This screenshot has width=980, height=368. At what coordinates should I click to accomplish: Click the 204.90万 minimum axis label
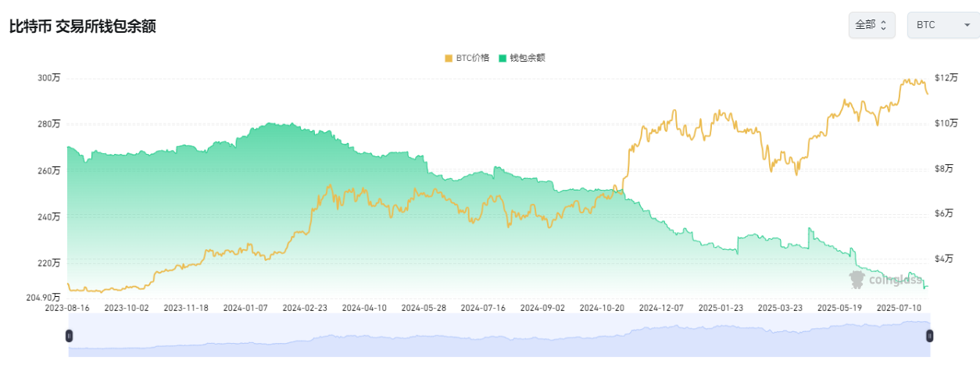point(42,298)
